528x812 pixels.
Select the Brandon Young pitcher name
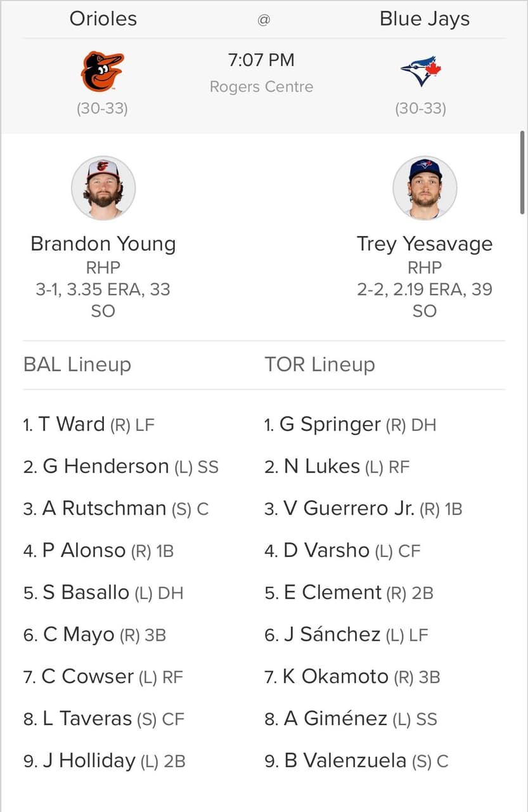pyautogui.click(x=103, y=244)
